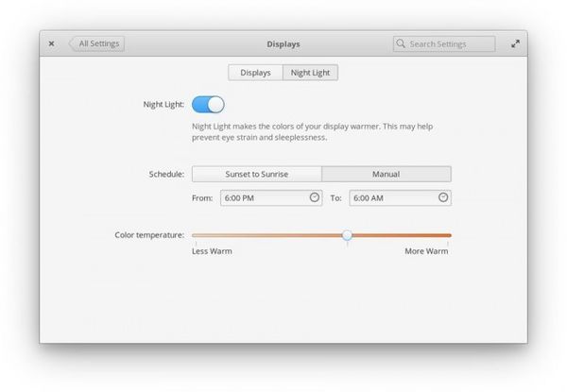This screenshot has width=567, height=392.
Task: Switch to the Displays tab
Action: pos(255,72)
